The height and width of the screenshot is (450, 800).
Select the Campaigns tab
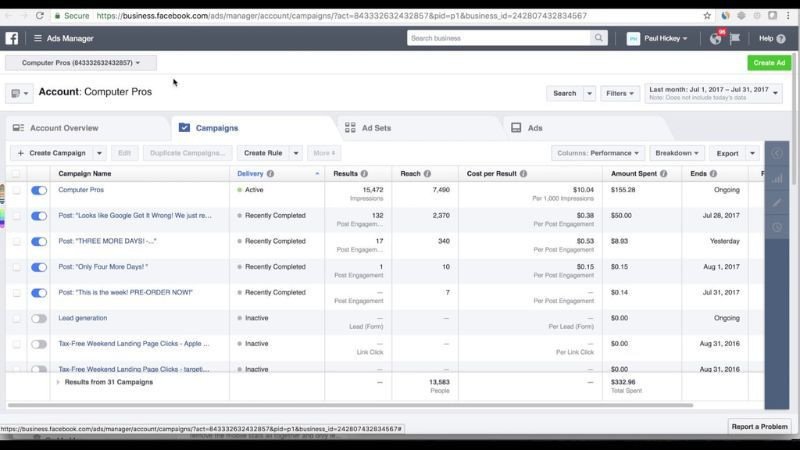pyautogui.click(x=217, y=128)
